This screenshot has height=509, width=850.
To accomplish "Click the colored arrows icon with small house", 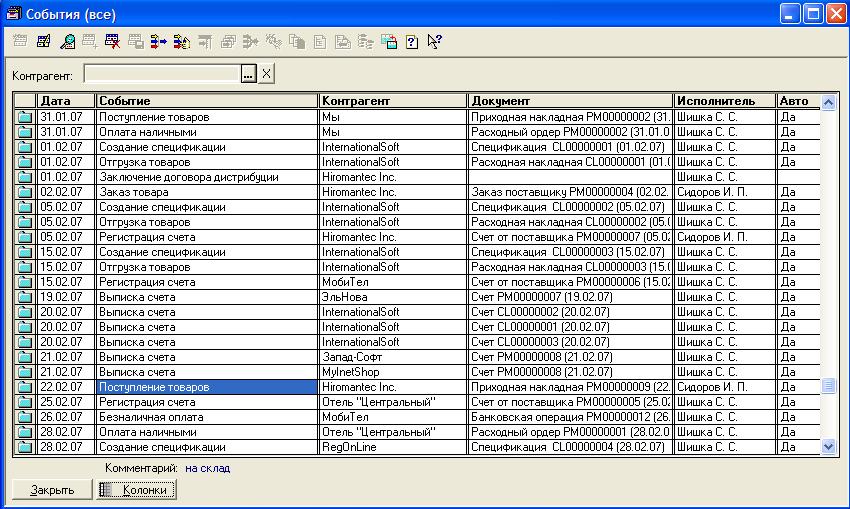I will [x=182, y=41].
